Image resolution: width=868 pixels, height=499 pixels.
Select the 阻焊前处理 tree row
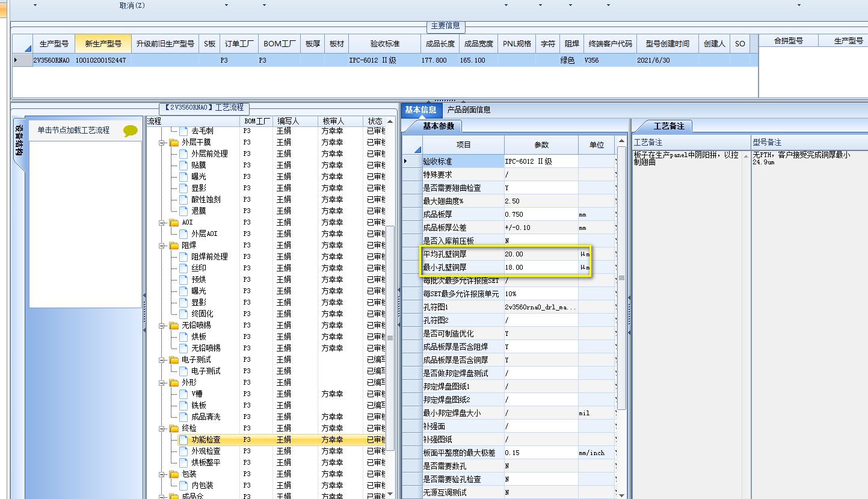point(266,257)
